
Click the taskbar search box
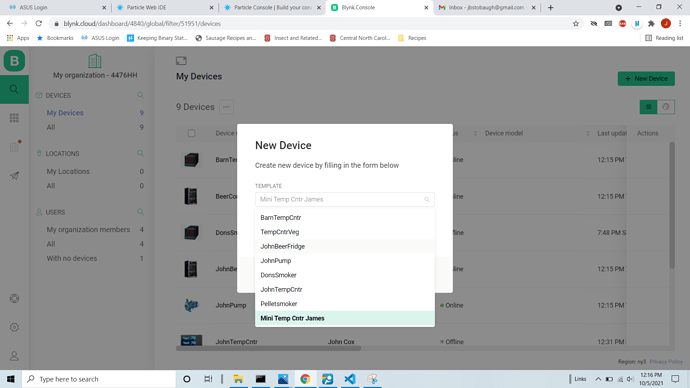coord(99,379)
